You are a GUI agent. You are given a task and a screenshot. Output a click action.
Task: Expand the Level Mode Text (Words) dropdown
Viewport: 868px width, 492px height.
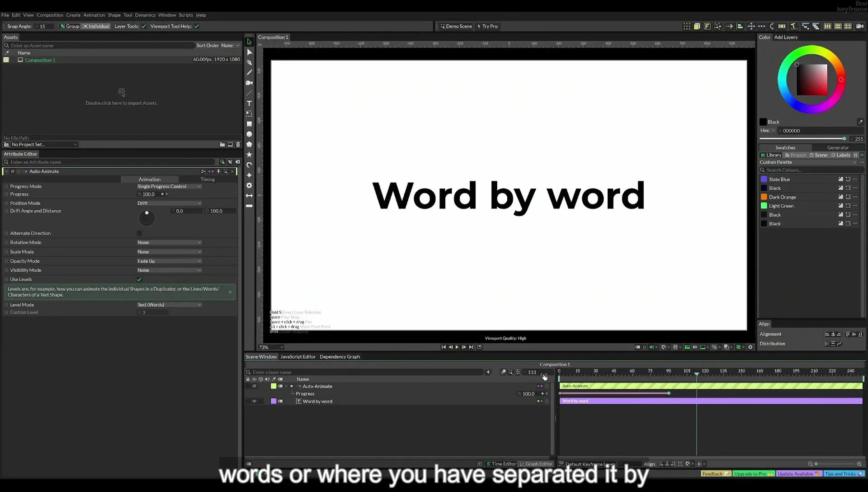click(169, 305)
